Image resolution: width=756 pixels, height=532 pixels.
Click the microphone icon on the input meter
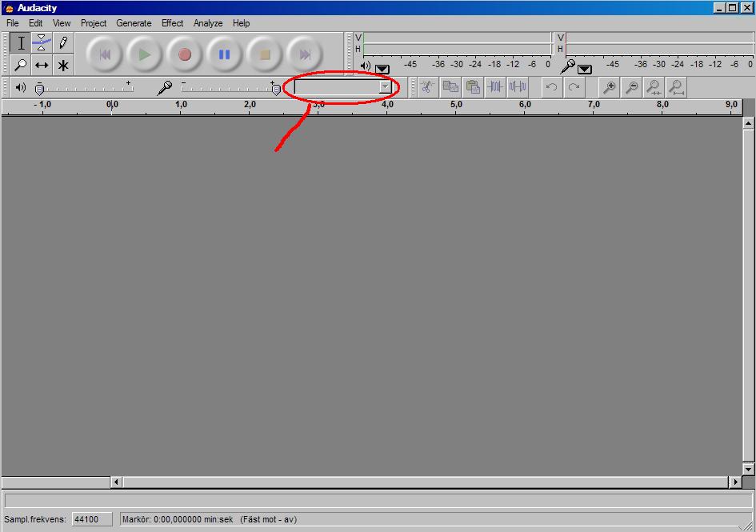[568, 66]
